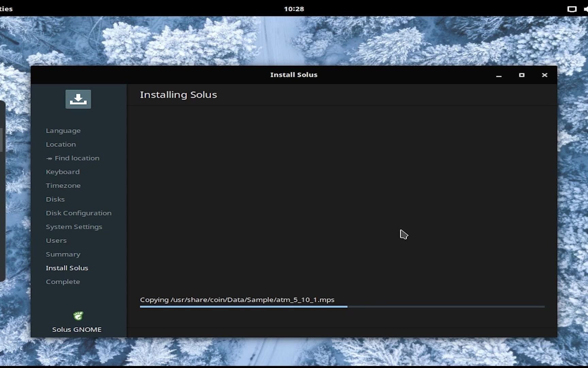Click the installer download icon in sidebar
This screenshot has height=368, width=588.
(78, 99)
